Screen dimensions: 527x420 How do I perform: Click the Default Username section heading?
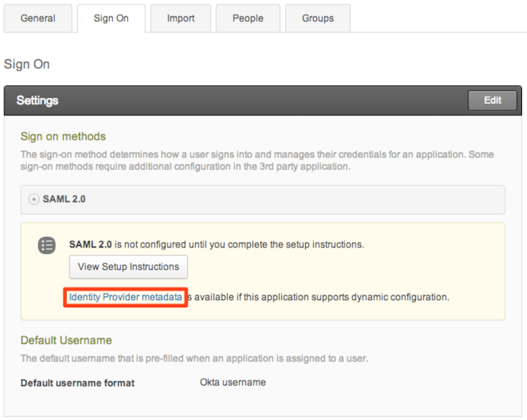coord(66,340)
